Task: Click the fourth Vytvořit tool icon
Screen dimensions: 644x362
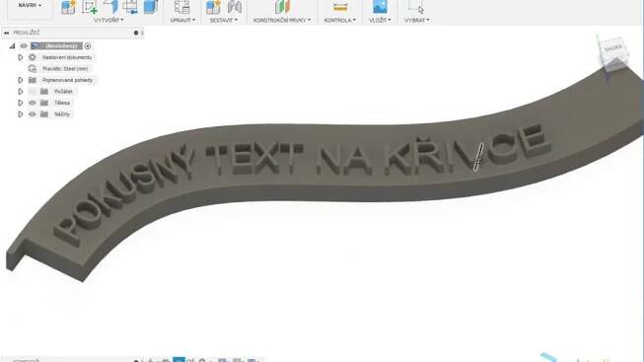Action: 130,7
